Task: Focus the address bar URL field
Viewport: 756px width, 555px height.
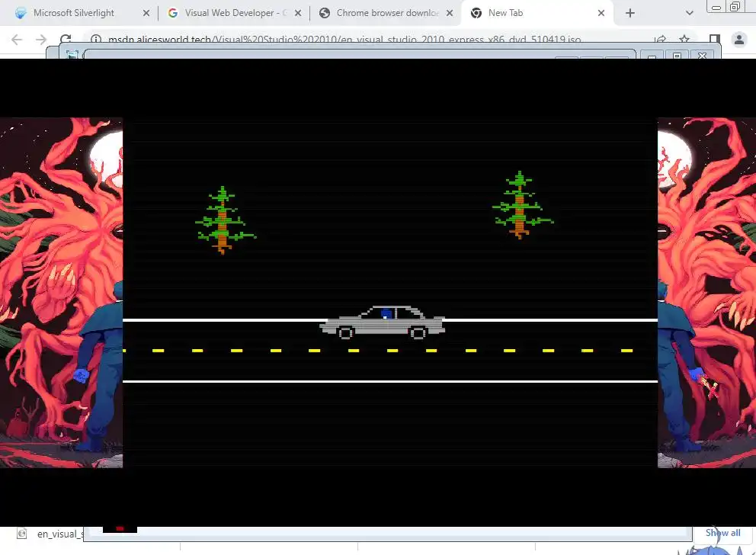Action: [x=344, y=40]
